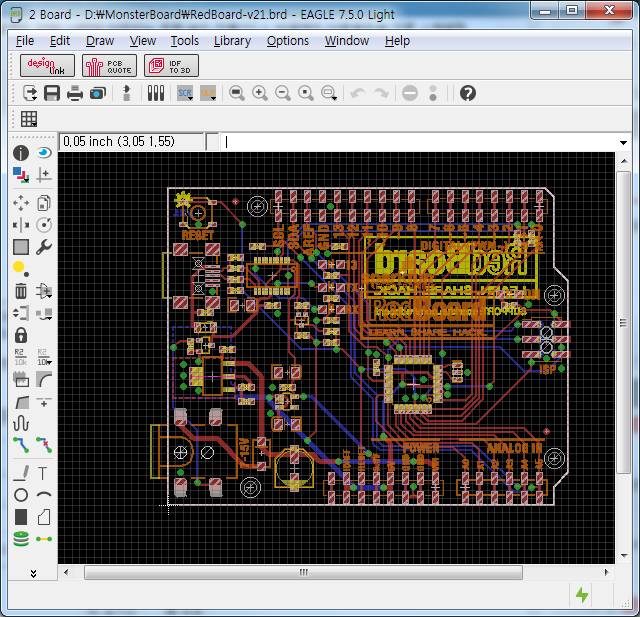This screenshot has width=640, height=617.
Task: Select the Mirror tool
Action: [x=21, y=225]
